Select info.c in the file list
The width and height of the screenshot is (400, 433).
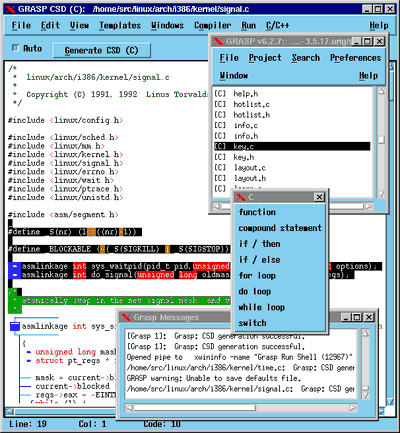[292, 125]
